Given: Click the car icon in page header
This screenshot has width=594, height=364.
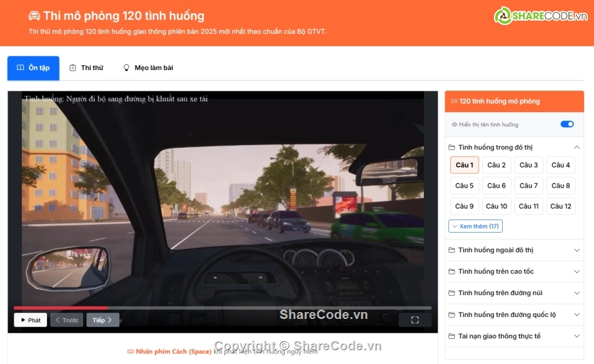Looking at the screenshot, I should (34, 16).
